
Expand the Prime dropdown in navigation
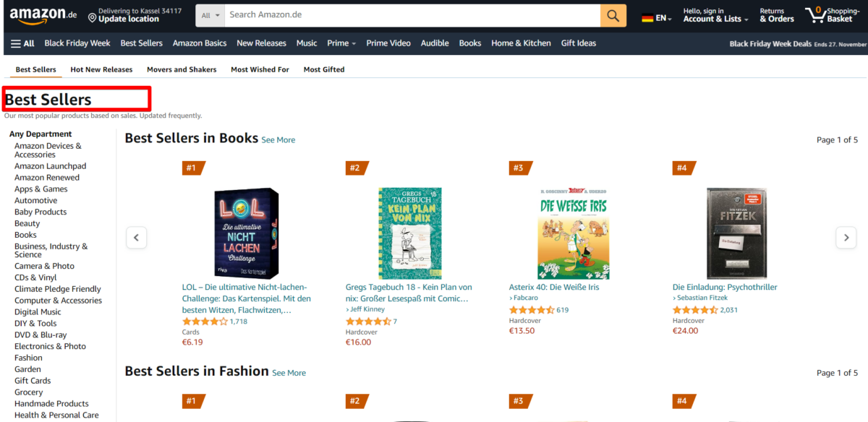[341, 43]
